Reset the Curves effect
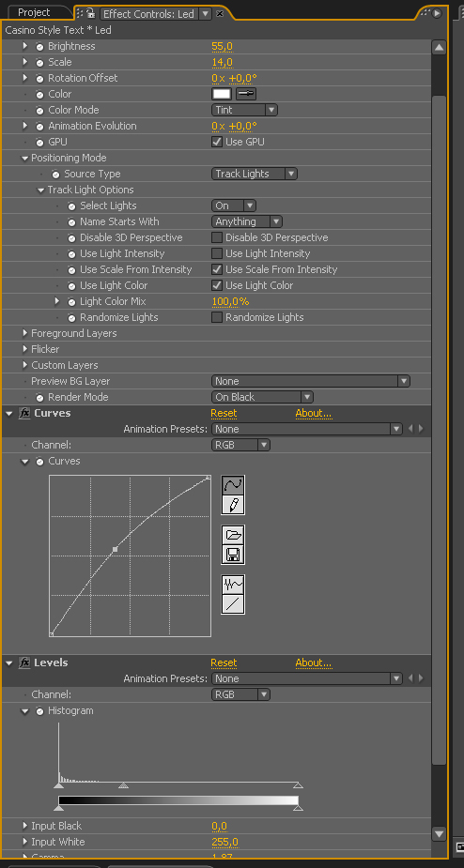464x868 pixels. [224, 413]
